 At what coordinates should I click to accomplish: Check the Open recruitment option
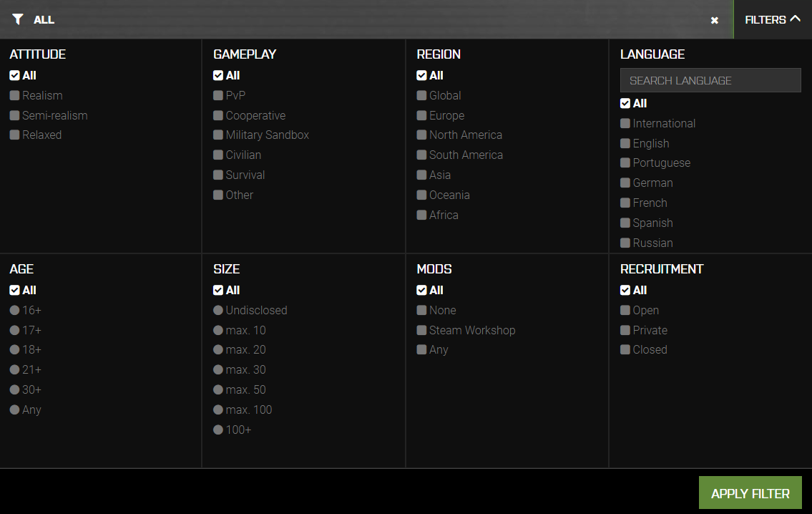click(625, 310)
